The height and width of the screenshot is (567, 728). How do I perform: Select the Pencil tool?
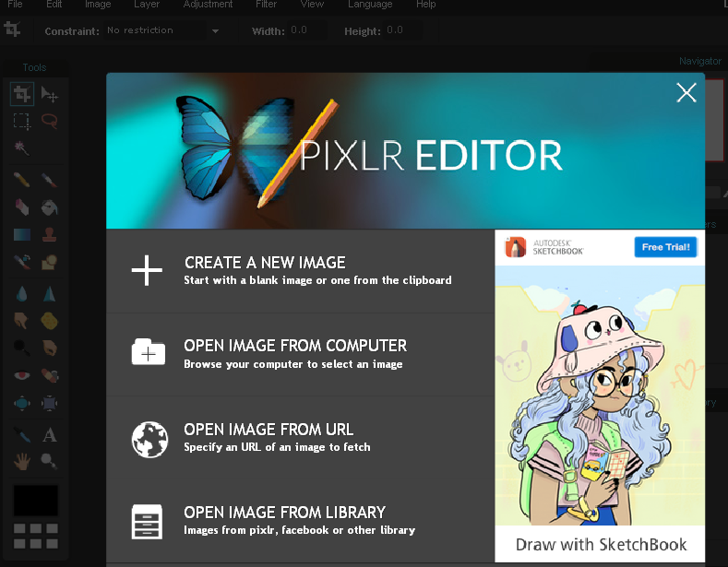tap(22, 180)
